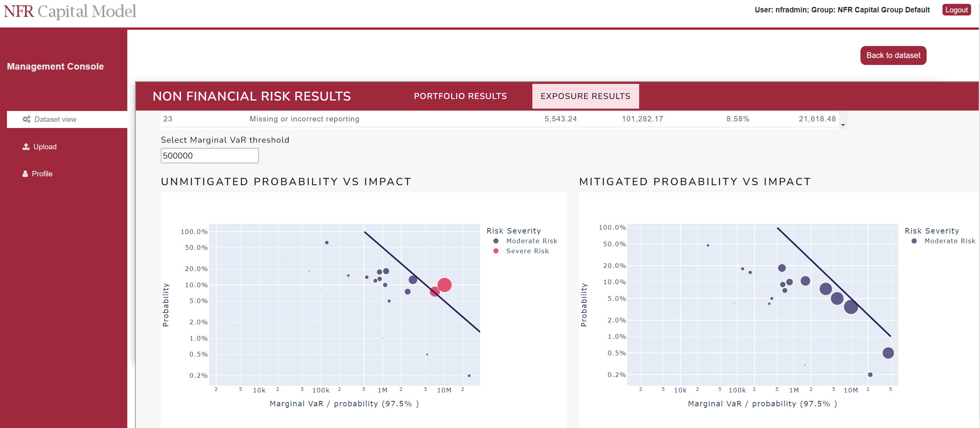Click the Profile person icon in sidebar
The height and width of the screenshot is (428, 980).
coord(25,174)
